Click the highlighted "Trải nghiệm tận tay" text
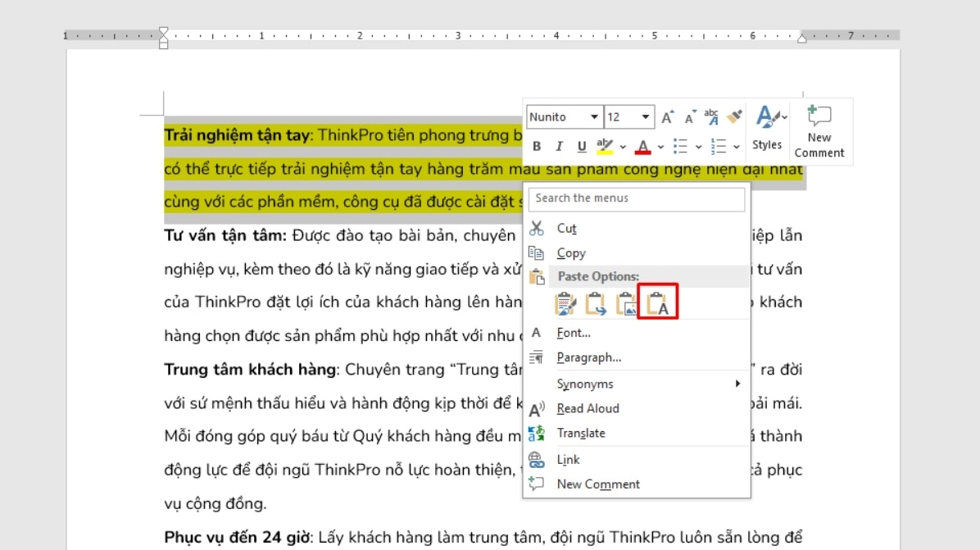Viewport: 980px width, 550px height. tap(237, 135)
